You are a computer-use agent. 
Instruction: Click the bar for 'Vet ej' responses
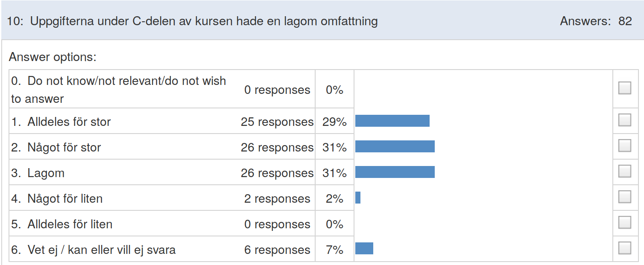(364, 248)
